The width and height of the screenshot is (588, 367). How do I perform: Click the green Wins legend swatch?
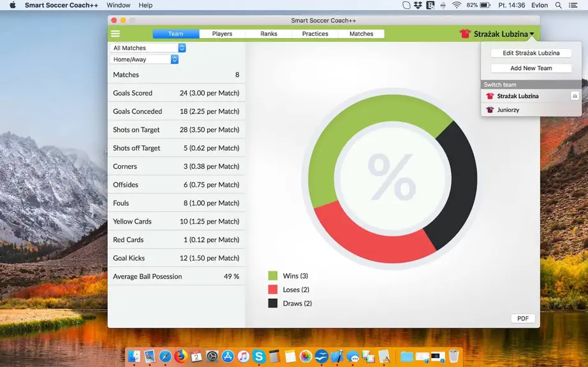point(272,276)
